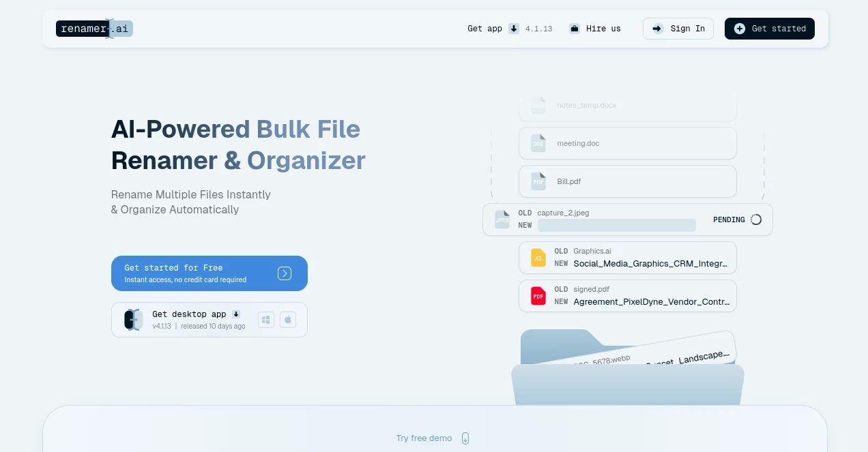Image resolution: width=868 pixels, height=452 pixels.
Task: Click the briefcase icon next to Hire us
Action: point(574,29)
